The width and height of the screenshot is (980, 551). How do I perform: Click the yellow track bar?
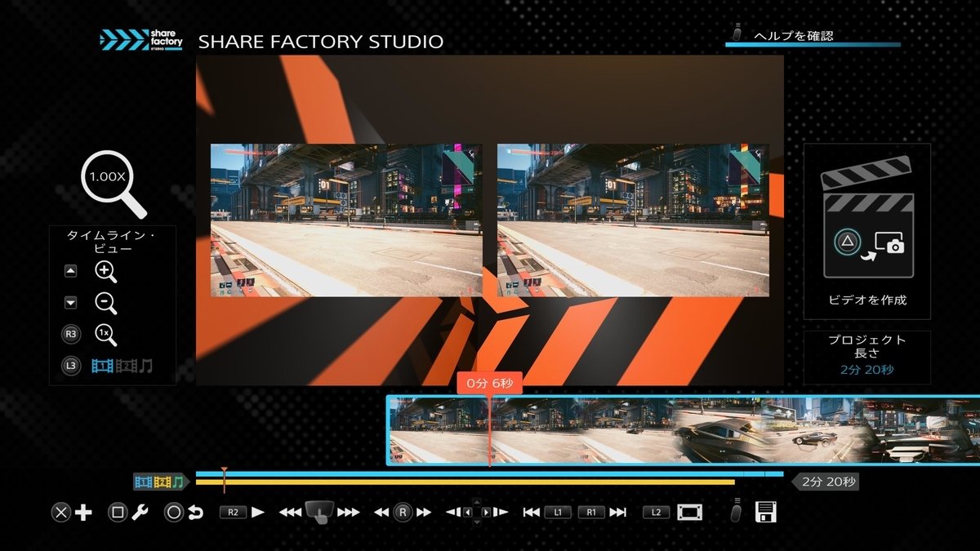coord(465,482)
